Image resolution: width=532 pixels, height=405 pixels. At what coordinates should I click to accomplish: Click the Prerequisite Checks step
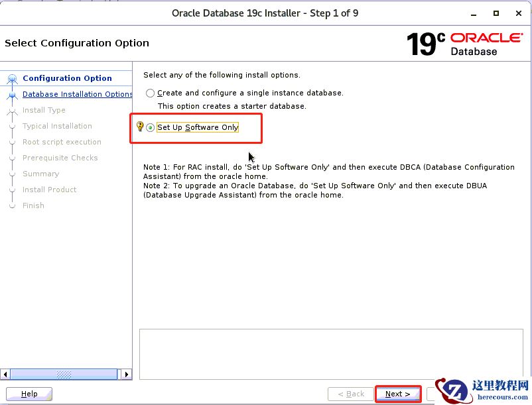tap(60, 158)
